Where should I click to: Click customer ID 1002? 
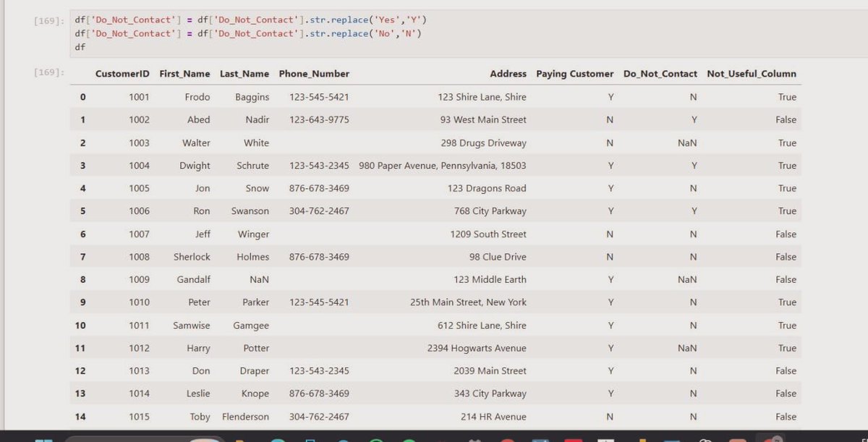[x=139, y=120]
